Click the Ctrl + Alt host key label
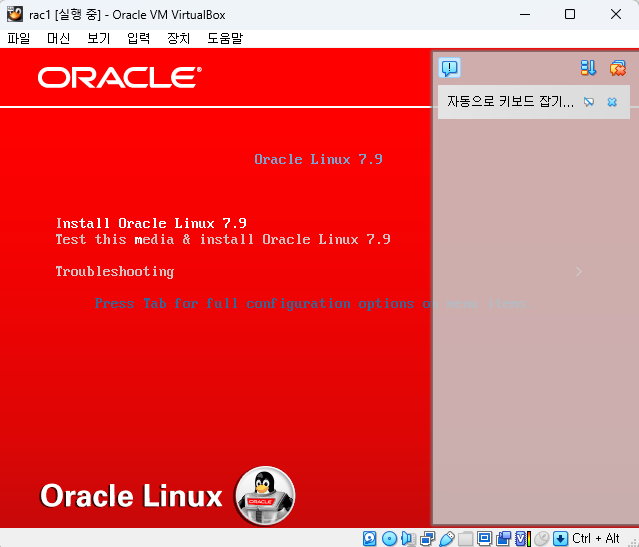 click(x=595, y=538)
